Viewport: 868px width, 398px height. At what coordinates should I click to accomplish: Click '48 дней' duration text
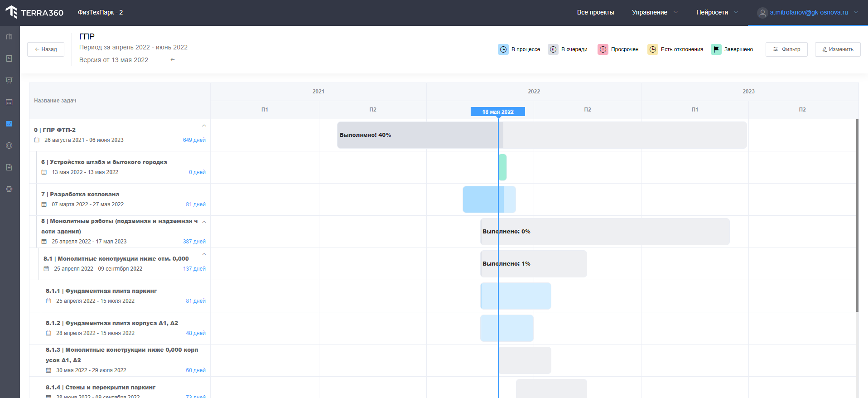coord(196,333)
